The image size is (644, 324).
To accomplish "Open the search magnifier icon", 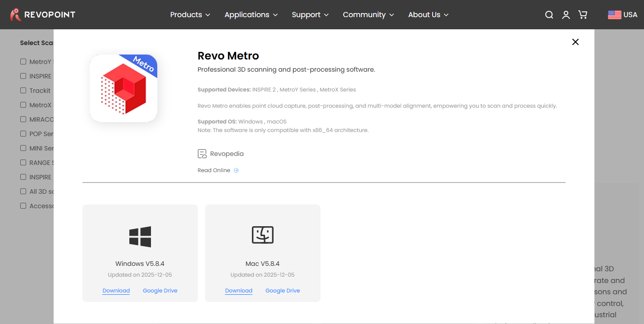I will (549, 15).
